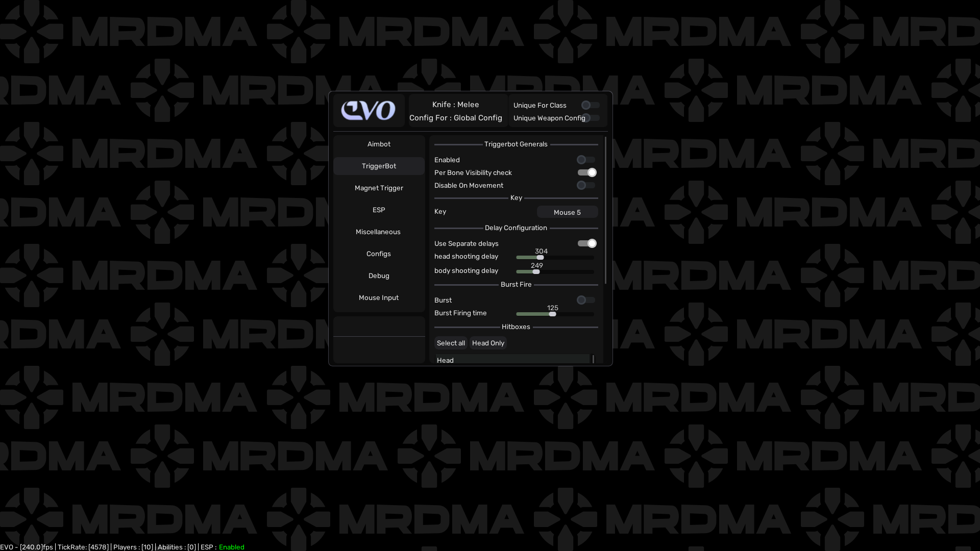
Task: Turn off Per Bone Visibility check
Action: click(x=586, y=173)
